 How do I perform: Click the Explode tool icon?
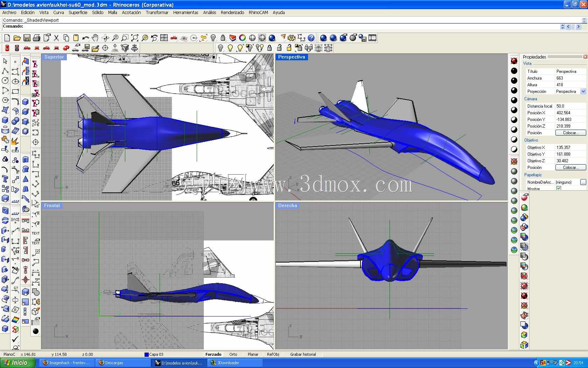pyautogui.click(x=15, y=141)
